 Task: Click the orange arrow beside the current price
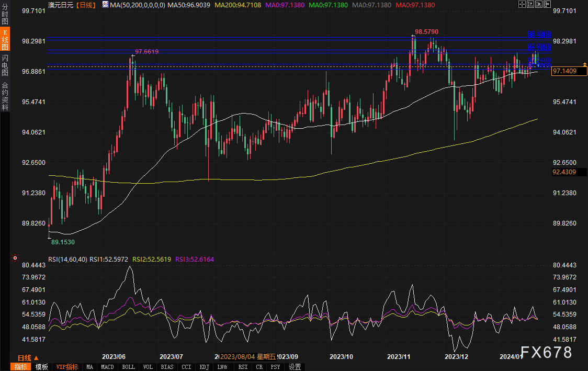pyautogui.click(x=584, y=64)
